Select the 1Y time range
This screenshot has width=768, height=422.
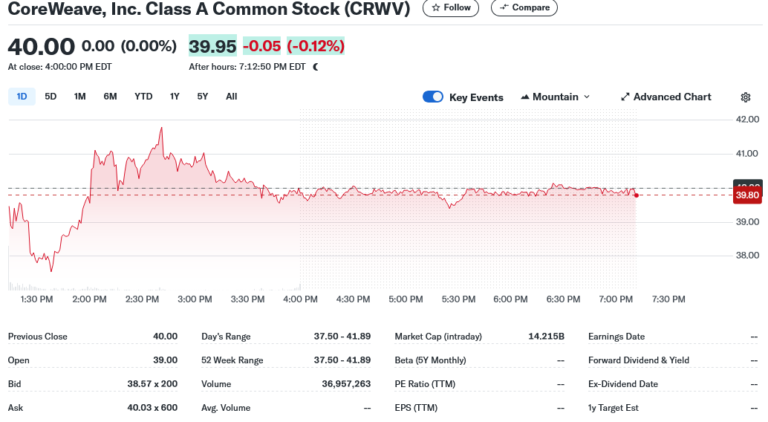[174, 96]
